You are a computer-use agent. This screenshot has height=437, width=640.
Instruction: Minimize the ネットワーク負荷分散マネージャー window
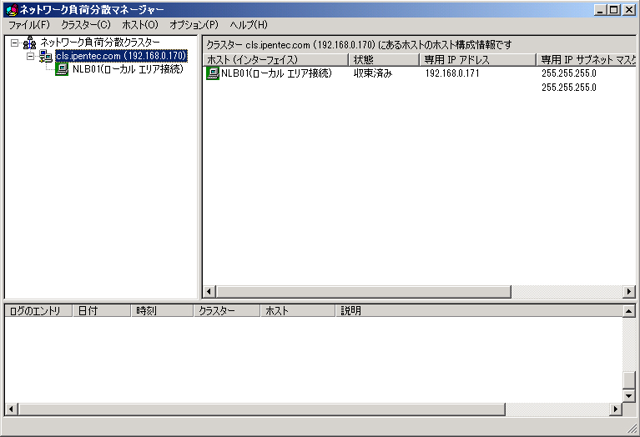pos(600,10)
